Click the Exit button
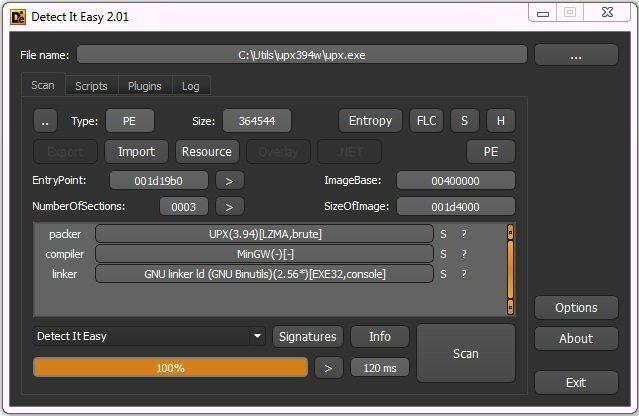 point(576,383)
